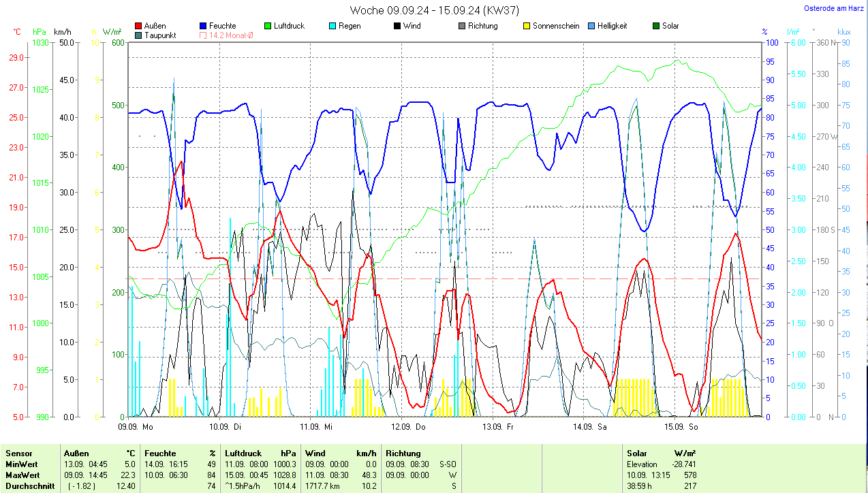The height and width of the screenshot is (493, 868).
Task: Click the MaxWert row label
Action: (x=22, y=475)
